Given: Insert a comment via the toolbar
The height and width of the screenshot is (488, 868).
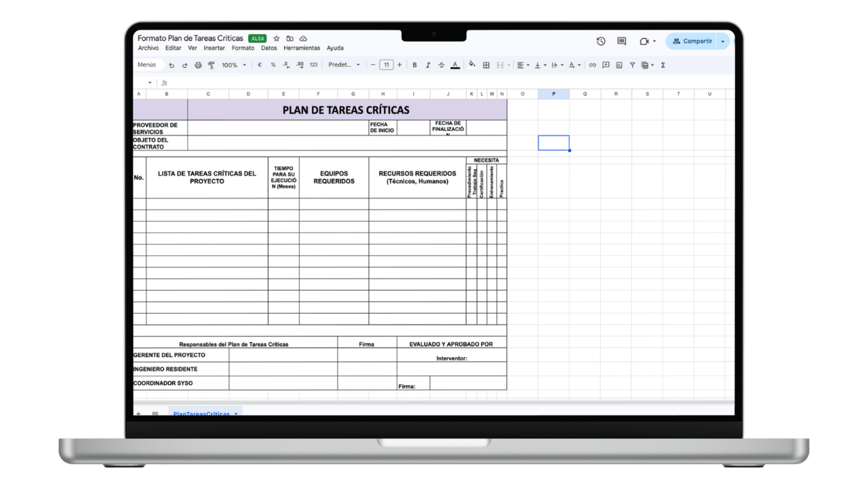Looking at the screenshot, I should point(606,65).
